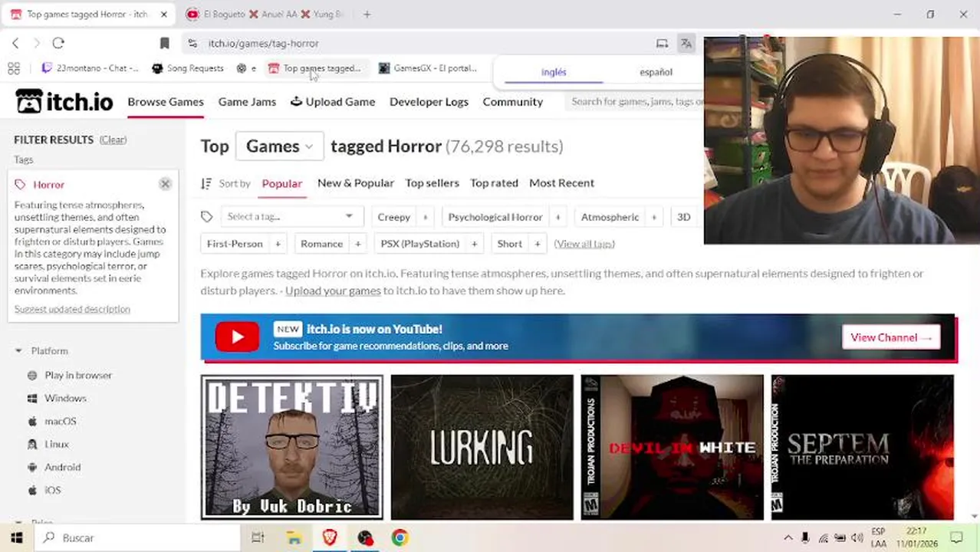The image size is (980, 552).
Task: Click the itch.io logo
Action: [x=64, y=101]
